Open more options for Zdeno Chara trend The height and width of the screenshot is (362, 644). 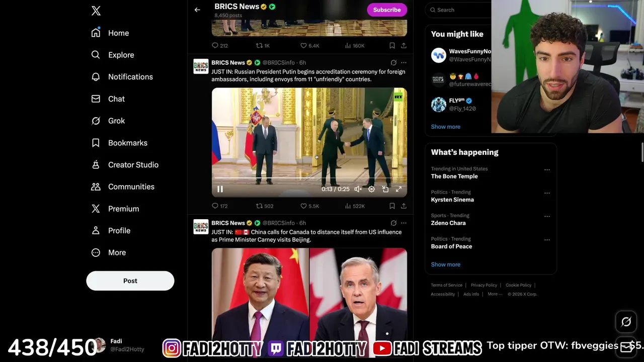[547, 216]
